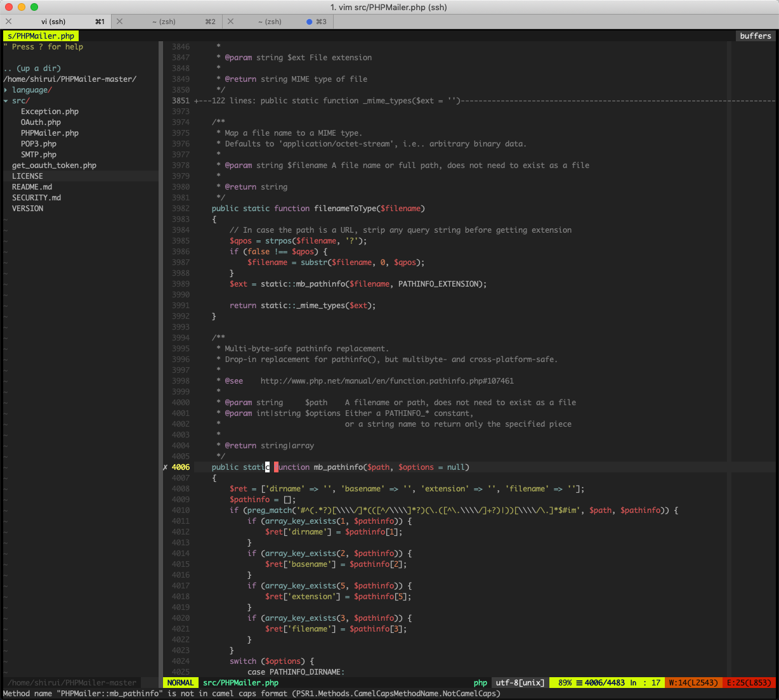Click the pathinfo php.net URL in comment
779x700 pixels.
(387, 381)
